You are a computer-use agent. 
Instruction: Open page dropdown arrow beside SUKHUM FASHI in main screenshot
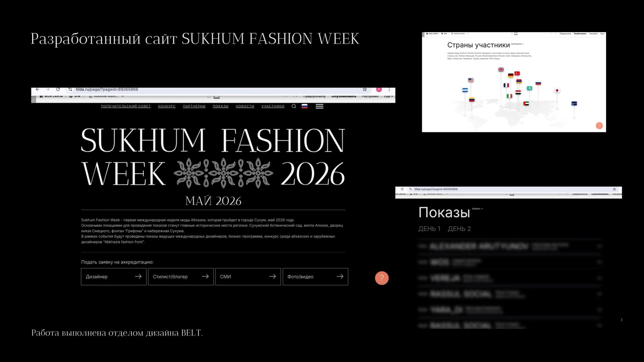(x=123, y=97)
